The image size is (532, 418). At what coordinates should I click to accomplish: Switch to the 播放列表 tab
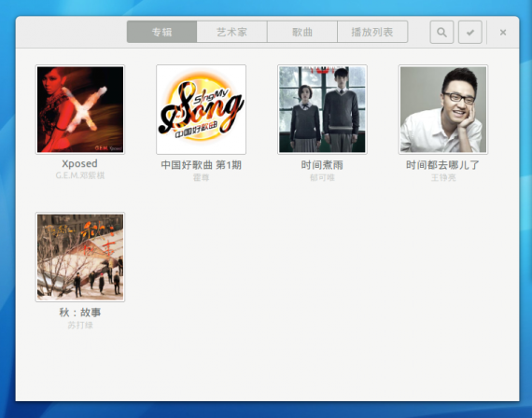click(372, 32)
